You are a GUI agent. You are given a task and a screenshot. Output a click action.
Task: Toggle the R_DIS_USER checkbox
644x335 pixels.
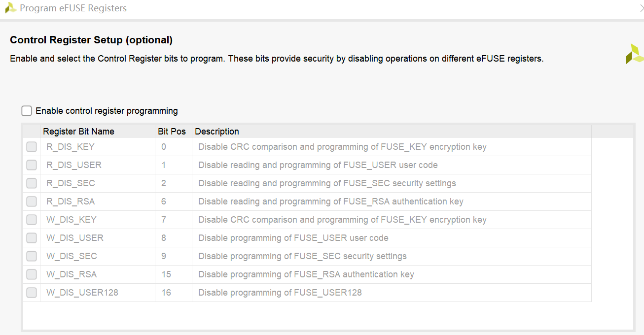coord(32,165)
